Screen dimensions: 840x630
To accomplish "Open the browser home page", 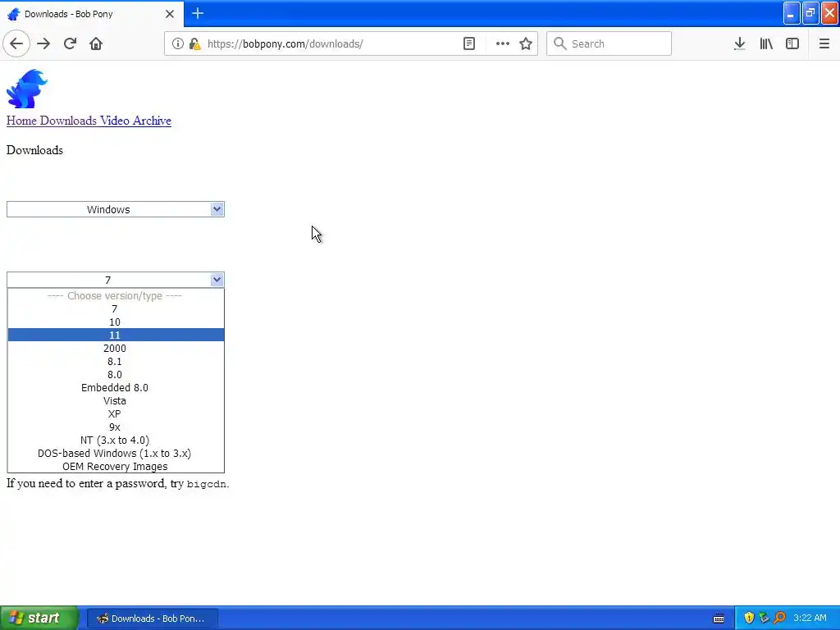I will (96, 44).
